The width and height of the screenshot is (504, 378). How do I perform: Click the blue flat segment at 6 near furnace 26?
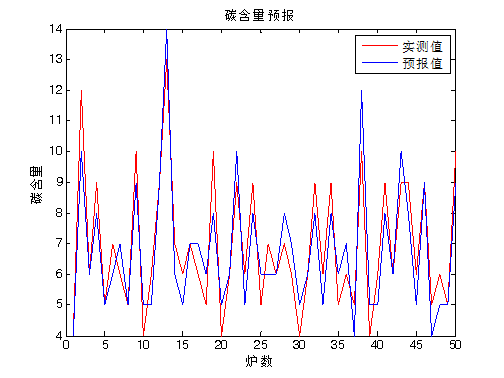268,274
